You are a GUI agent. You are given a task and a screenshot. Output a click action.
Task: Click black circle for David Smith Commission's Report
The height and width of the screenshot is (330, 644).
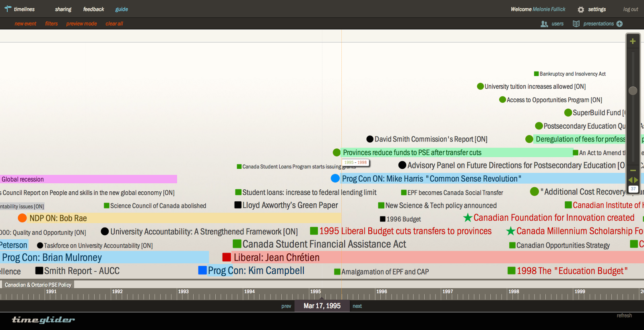pos(370,139)
